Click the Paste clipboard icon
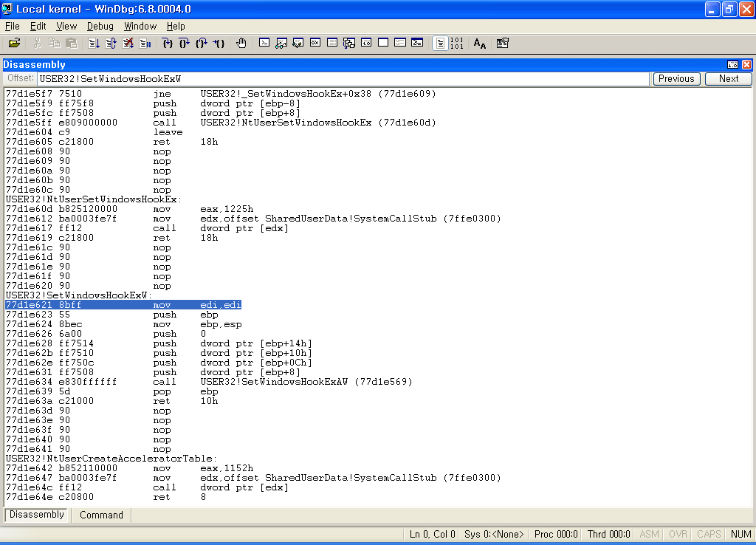Screen dimensions: 756x545 tap(72, 44)
